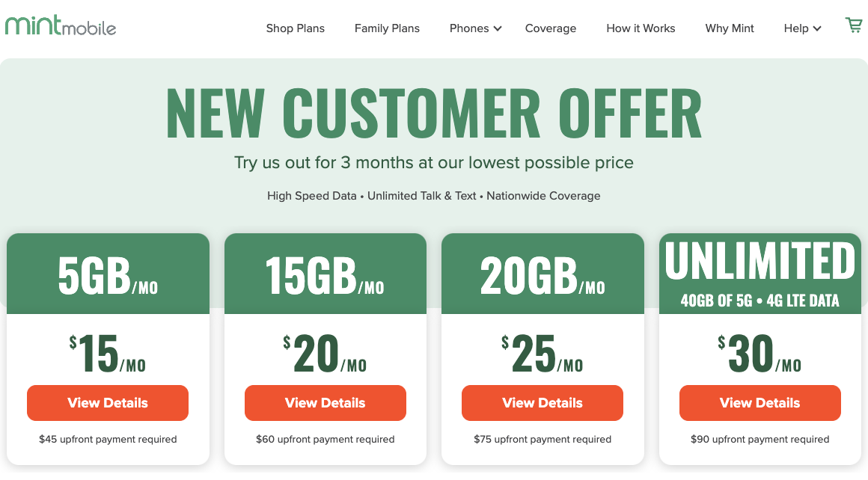Open the Why Mint page
The width and height of the screenshot is (868, 480).
[x=730, y=28]
